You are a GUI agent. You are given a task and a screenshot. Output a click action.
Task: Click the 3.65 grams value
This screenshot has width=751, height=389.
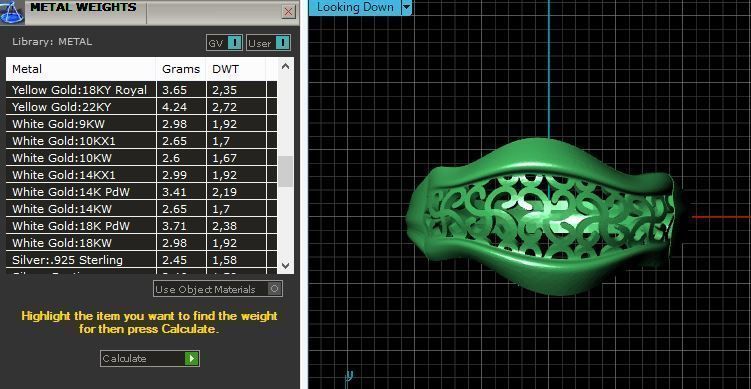(174, 90)
